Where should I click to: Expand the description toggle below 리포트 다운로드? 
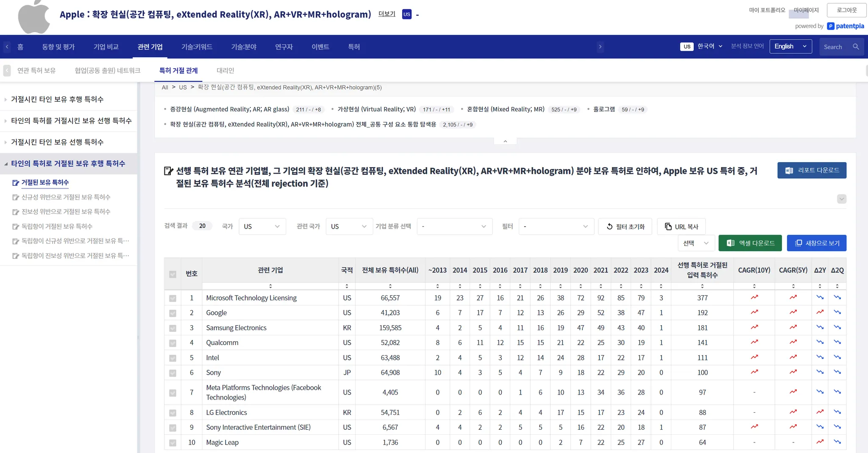pyautogui.click(x=842, y=199)
